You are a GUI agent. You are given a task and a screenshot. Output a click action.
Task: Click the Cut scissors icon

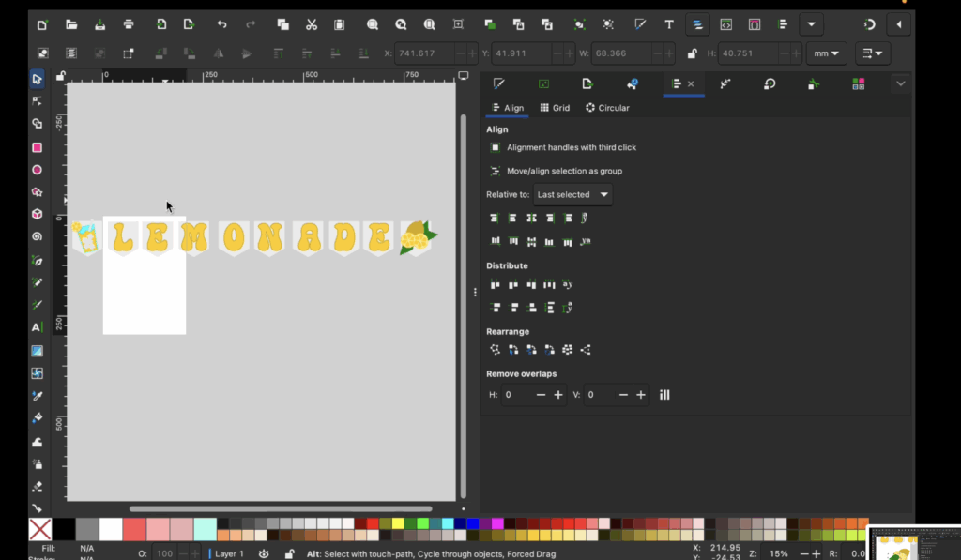(x=312, y=24)
